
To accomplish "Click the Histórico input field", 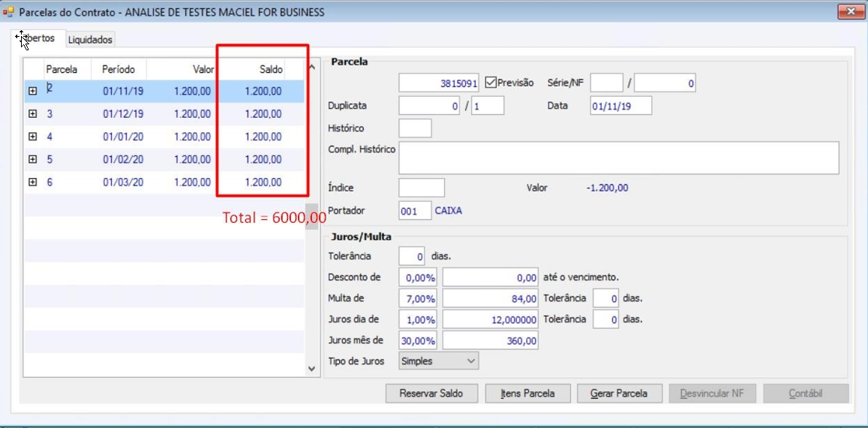I will (x=415, y=128).
